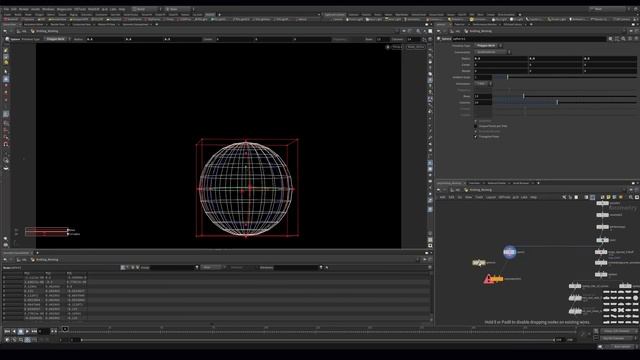Open the Layout menu in network editor
The image size is (640, 360).
[x=491, y=198]
